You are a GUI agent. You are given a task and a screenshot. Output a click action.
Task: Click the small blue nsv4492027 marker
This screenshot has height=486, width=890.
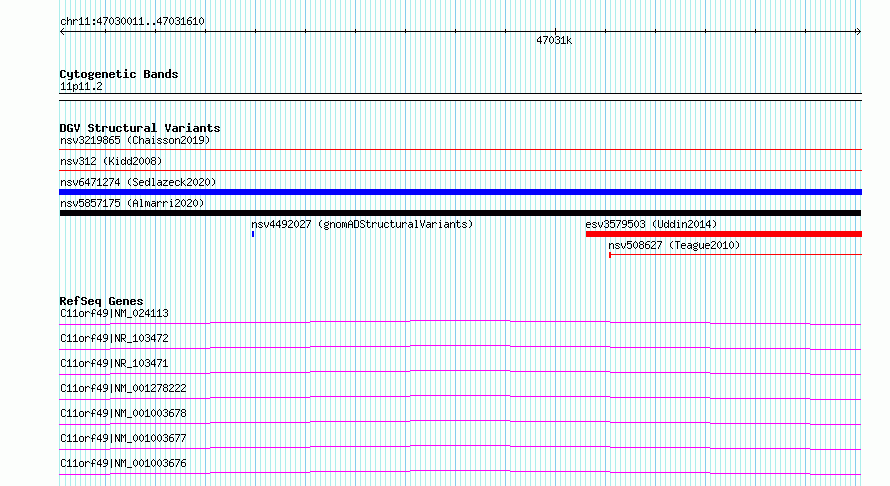(253, 234)
